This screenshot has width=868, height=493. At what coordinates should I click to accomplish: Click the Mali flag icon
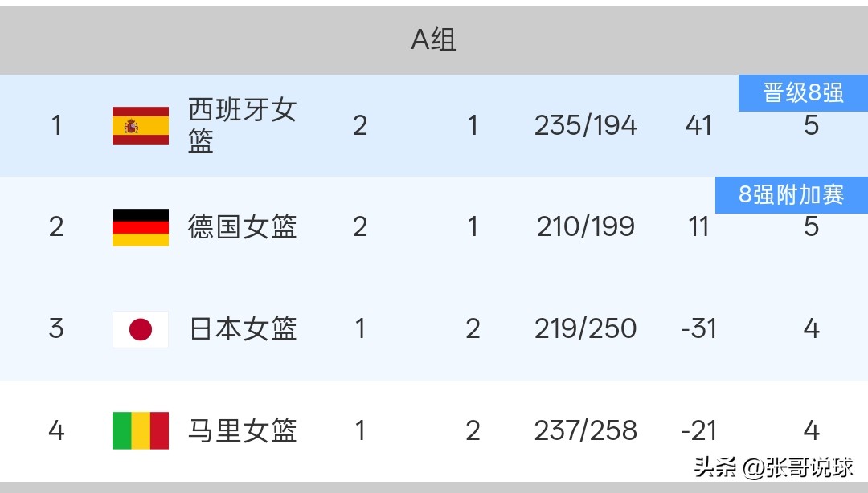coord(141,430)
